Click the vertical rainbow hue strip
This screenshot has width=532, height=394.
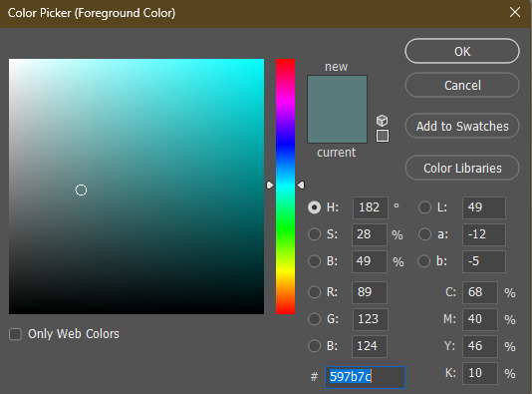click(x=285, y=187)
